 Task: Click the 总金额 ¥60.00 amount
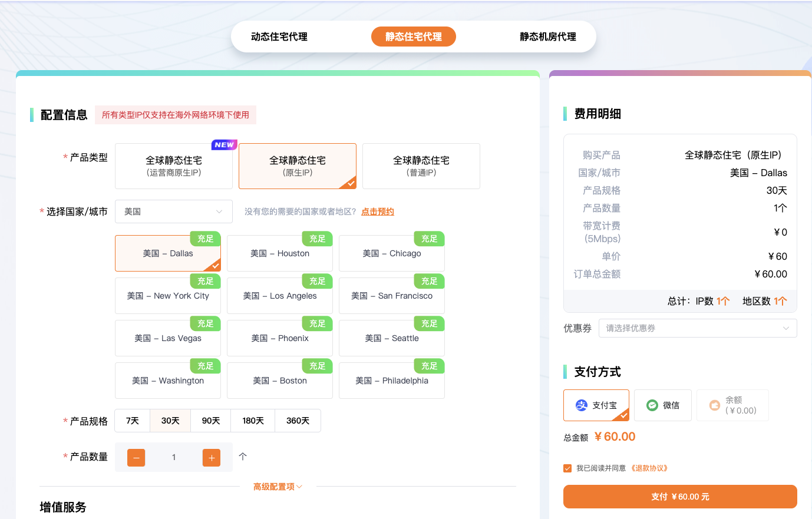pyautogui.click(x=615, y=437)
